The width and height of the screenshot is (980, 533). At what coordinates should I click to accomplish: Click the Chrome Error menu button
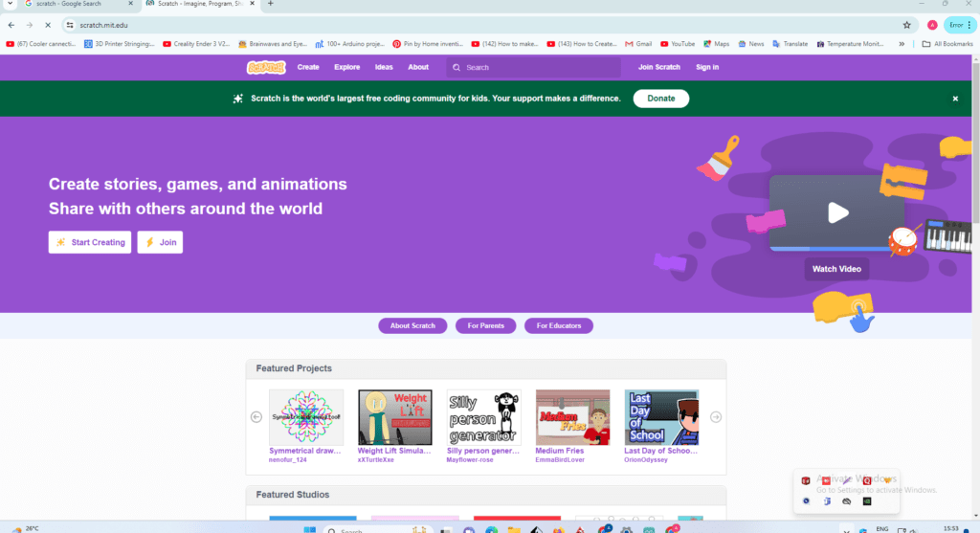(959, 25)
